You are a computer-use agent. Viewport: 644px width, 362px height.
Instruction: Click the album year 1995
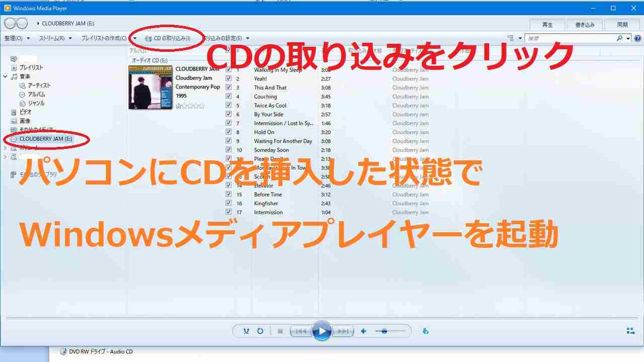pyautogui.click(x=181, y=96)
